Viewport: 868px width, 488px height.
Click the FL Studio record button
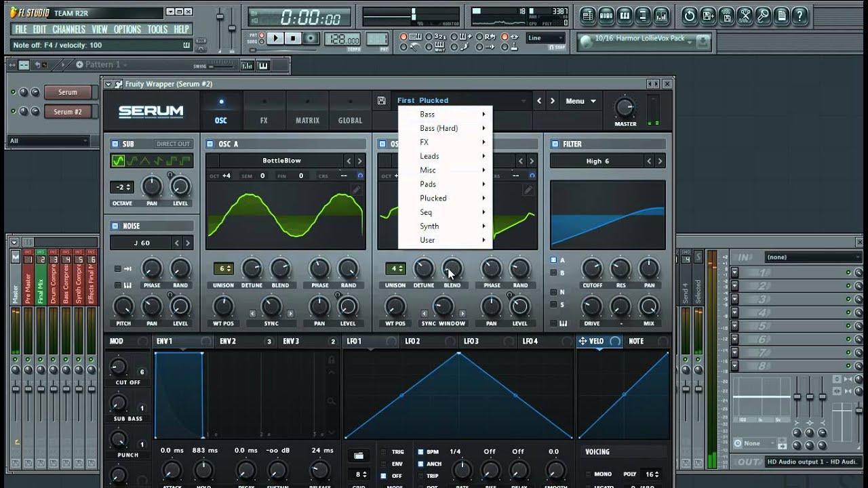pos(311,39)
